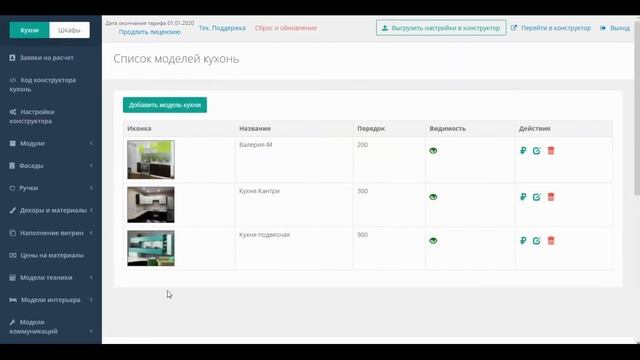Edit the Валерия-М kitchen model

point(537,151)
